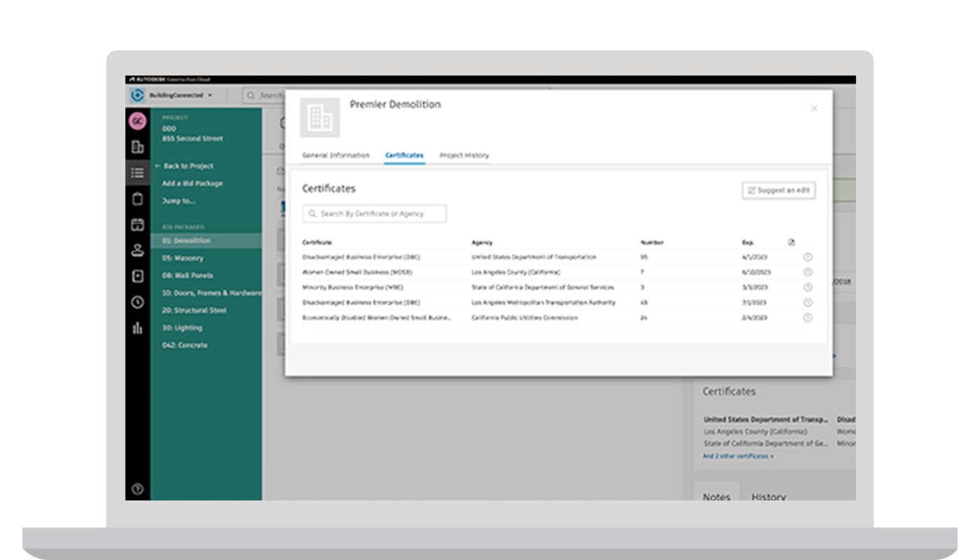Screen dimensions: 980x560
Task: Click the clock icon in the Minority Business Enterprise row
Action: tap(807, 287)
